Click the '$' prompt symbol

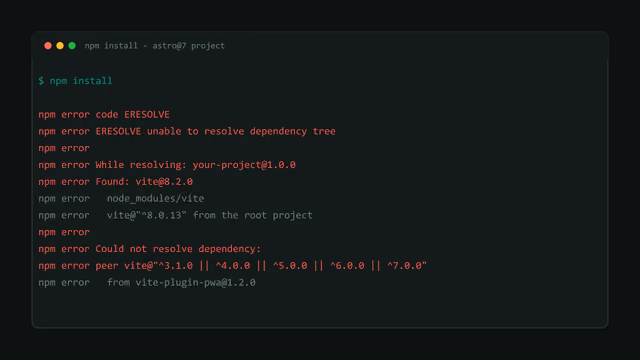[x=41, y=81]
